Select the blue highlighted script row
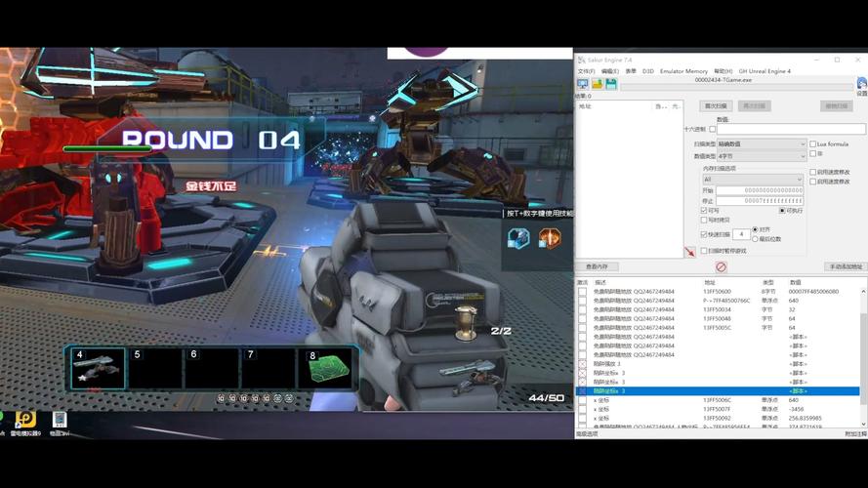The image size is (868, 488). 718,391
